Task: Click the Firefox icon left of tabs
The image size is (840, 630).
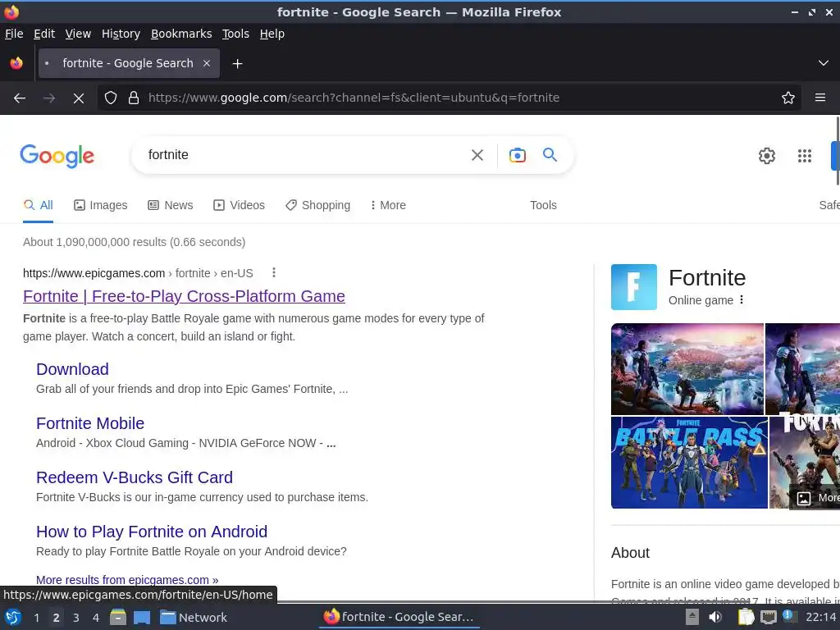Action: 16,63
